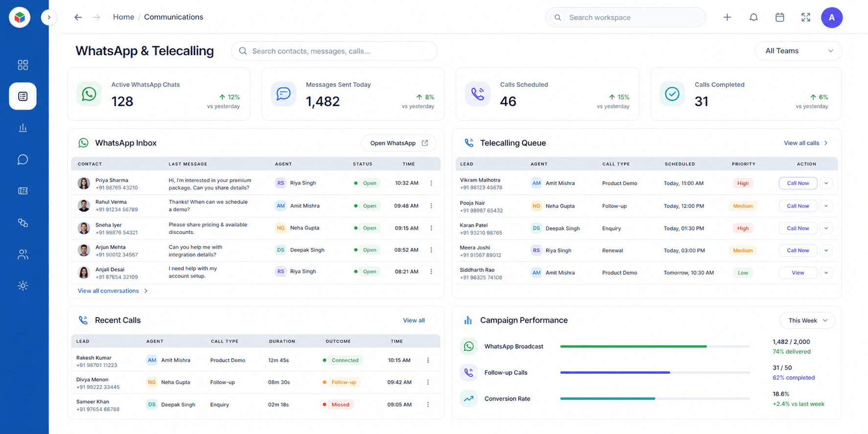Click Rahul Verma's contact photo
The height and width of the screenshot is (434, 868).
pos(84,206)
